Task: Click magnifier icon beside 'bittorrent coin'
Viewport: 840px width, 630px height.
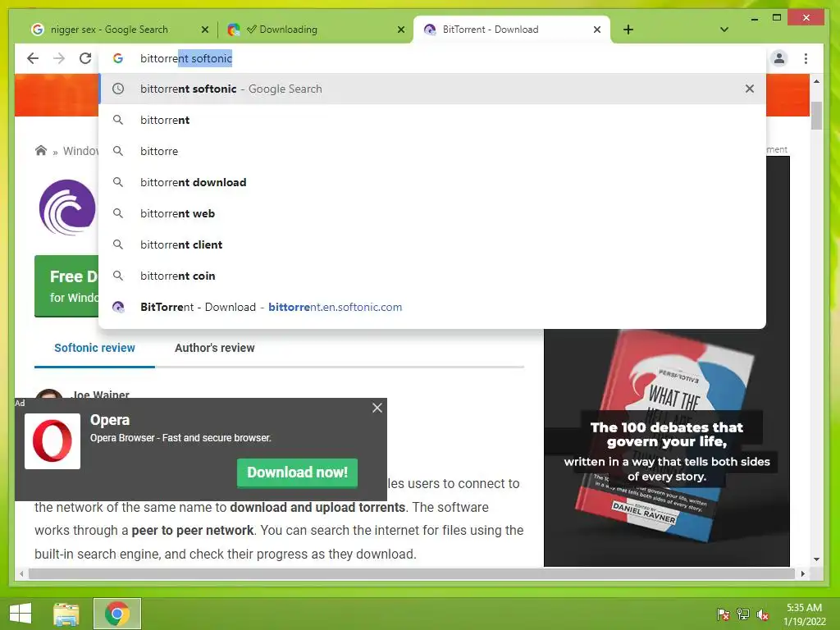Action: pyautogui.click(x=118, y=276)
